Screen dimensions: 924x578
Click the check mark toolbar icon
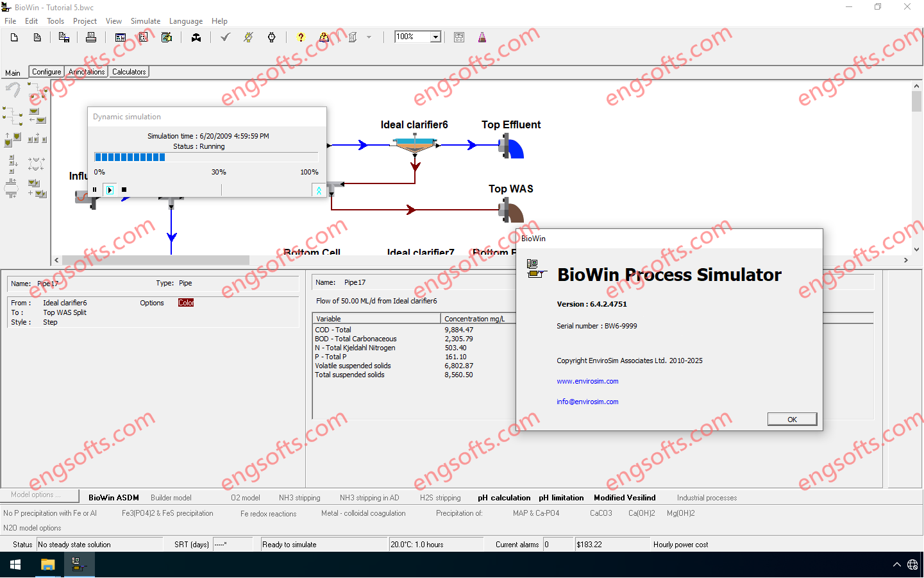pyautogui.click(x=225, y=37)
